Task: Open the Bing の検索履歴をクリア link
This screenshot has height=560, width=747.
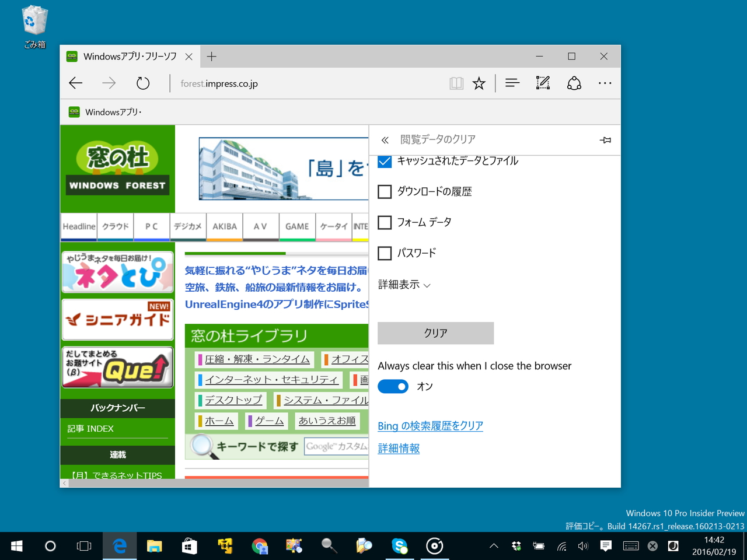Action: (x=430, y=426)
